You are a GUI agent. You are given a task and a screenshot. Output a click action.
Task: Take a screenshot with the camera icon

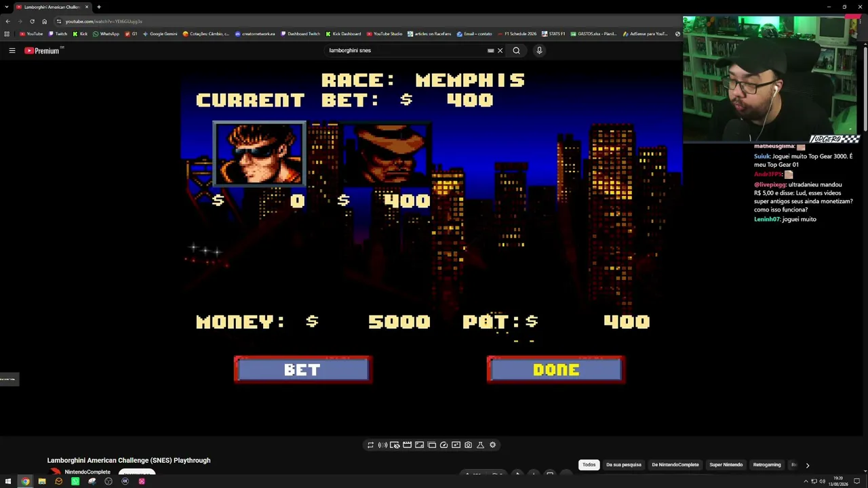click(x=468, y=445)
